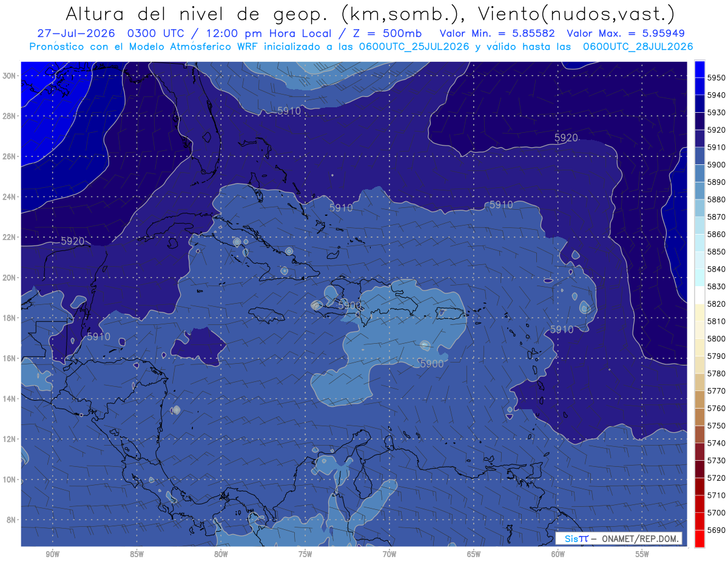
Task: Click the 80W longitude tick label
Action: click(221, 554)
